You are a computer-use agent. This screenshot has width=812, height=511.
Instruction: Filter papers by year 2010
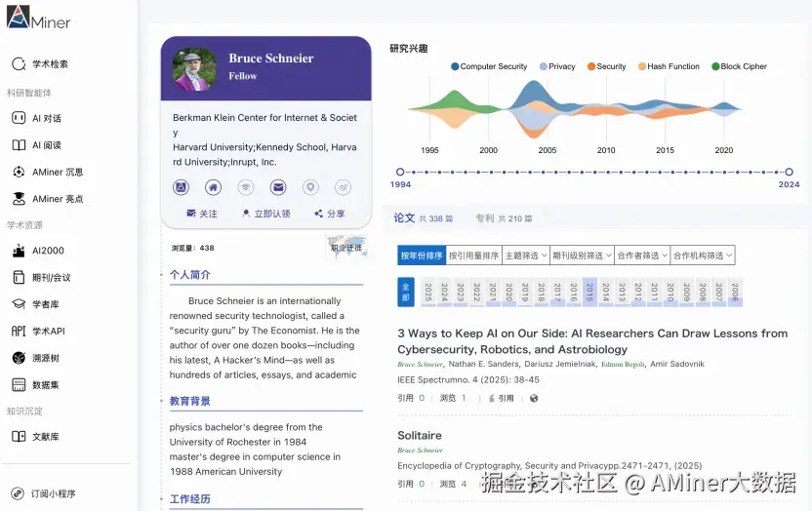670,293
